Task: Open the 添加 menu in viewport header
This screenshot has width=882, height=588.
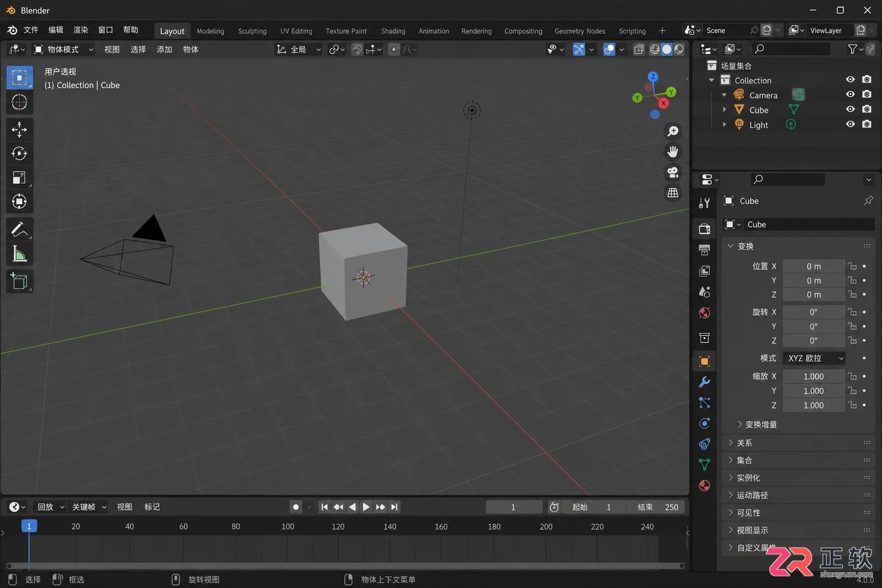Action: click(164, 50)
